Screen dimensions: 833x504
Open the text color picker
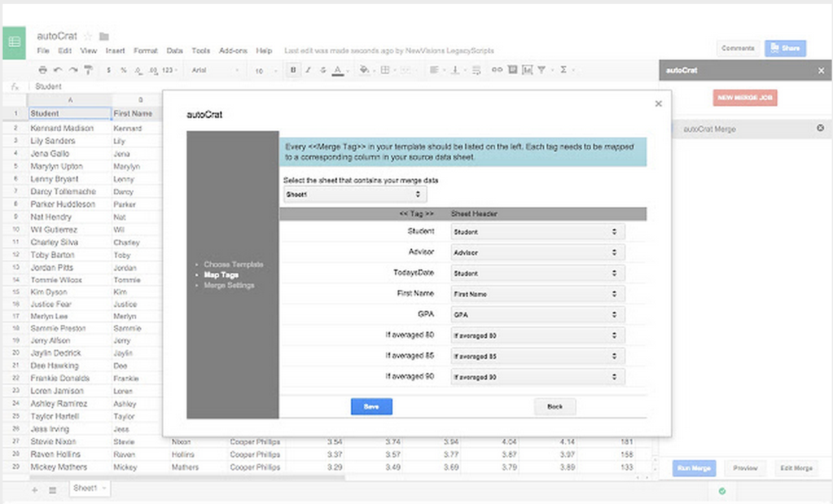pyautogui.click(x=339, y=70)
